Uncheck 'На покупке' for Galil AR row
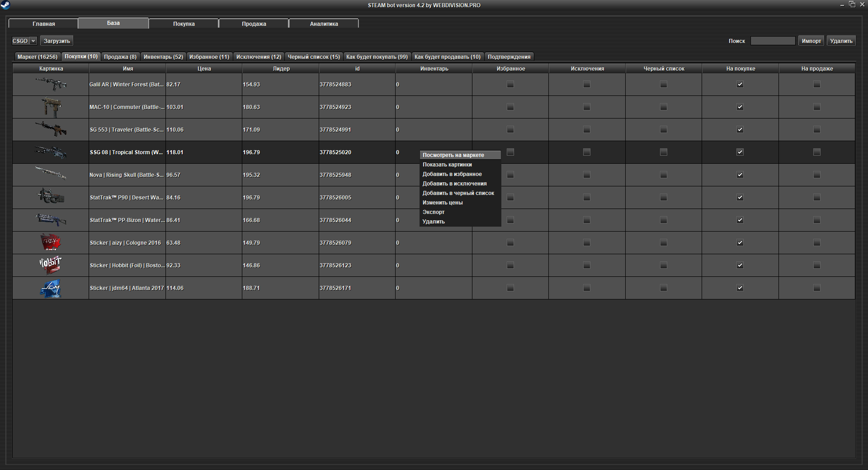The height and width of the screenshot is (470, 868). [740, 85]
